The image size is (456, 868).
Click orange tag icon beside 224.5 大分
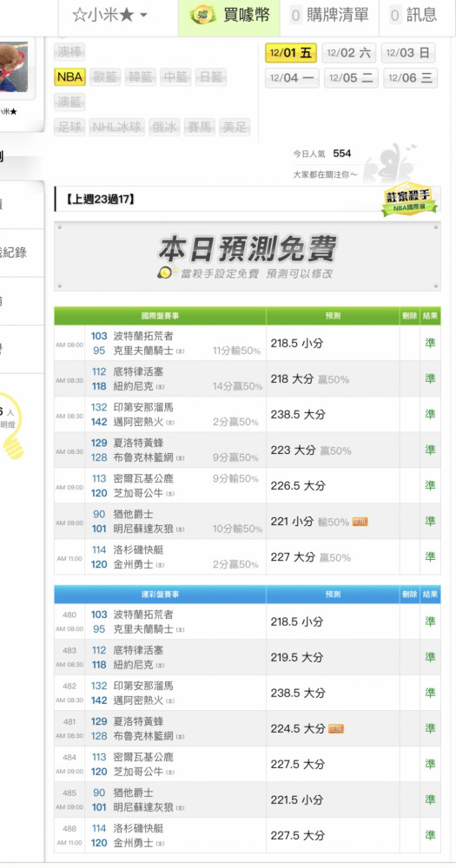(x=336, y=729)
